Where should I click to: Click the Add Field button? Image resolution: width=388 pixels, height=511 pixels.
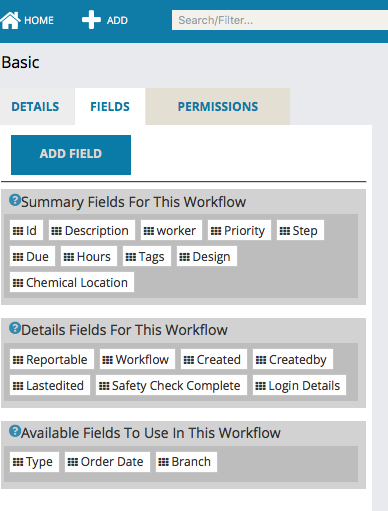71,155
